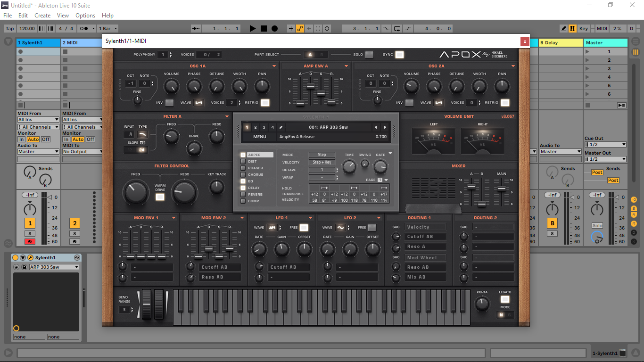Image resolution: width=644 pixels, height=362 pixels.
Task: Toggle the DELAY effect checkbox
Action: pyautogui.click(x=243, y=188)
